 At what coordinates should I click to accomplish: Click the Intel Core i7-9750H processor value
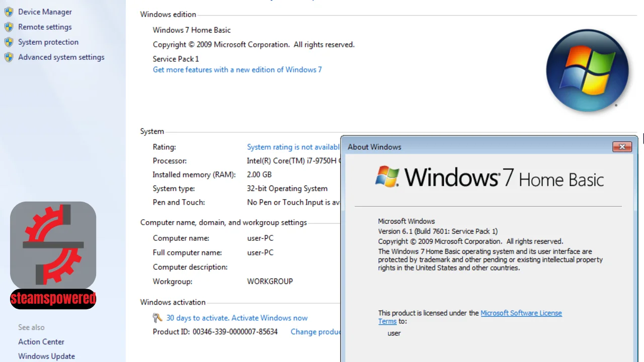point(293,161)
